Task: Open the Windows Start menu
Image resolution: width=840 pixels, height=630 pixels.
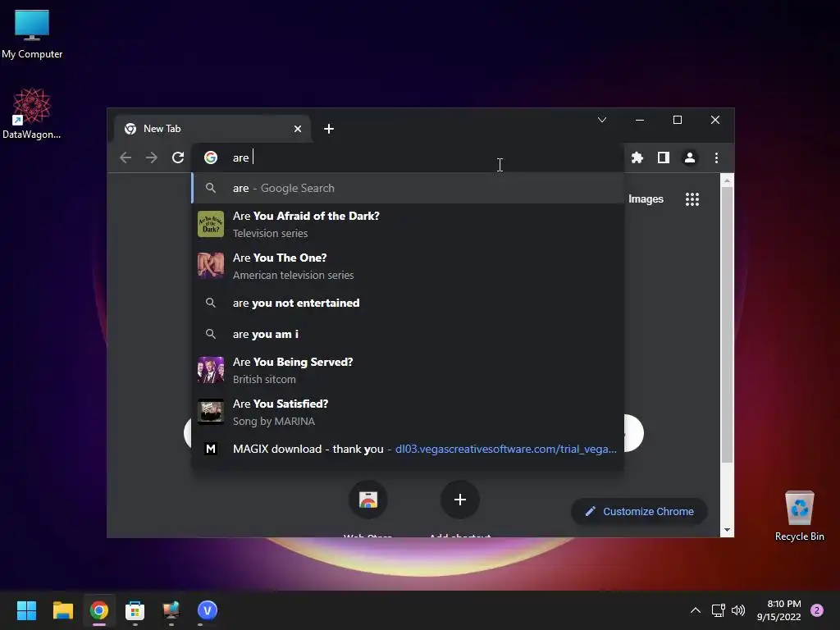Action: 26,610
